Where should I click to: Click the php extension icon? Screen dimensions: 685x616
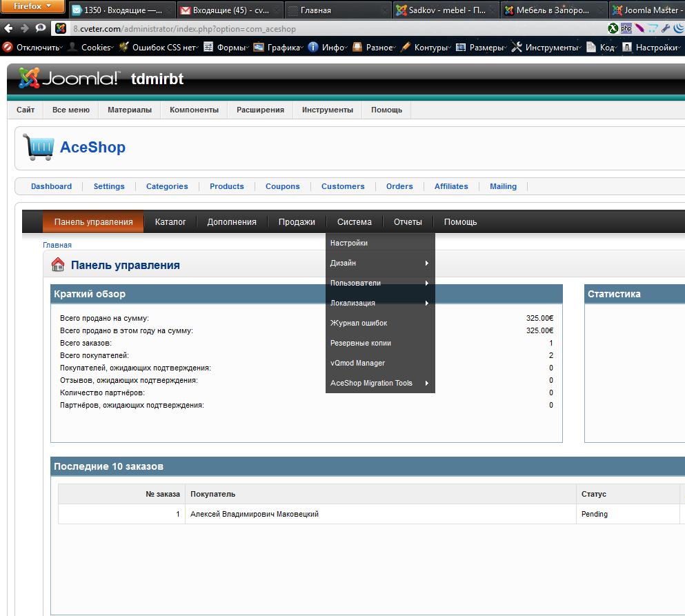pos(626,28)
